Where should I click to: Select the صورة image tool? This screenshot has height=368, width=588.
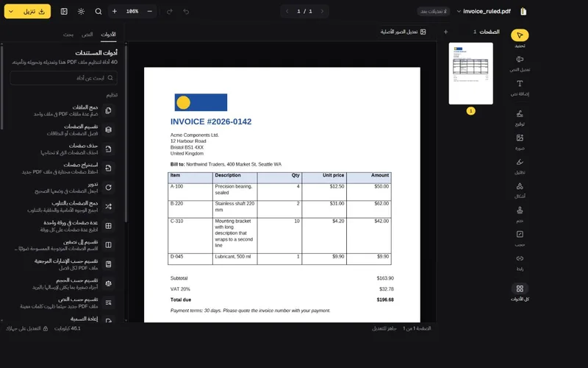pyautogui.click(x=520, y=138)
